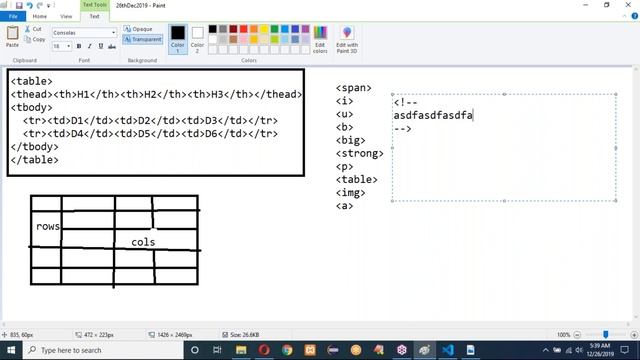Click the ribbon Help question mark icon

click(x=634, y=16)
